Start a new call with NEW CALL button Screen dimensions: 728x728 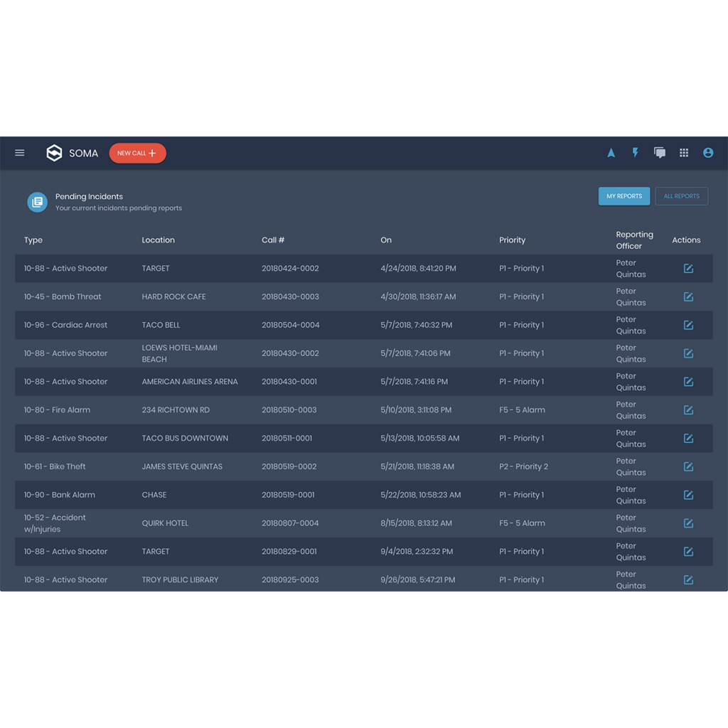[137, 154]
